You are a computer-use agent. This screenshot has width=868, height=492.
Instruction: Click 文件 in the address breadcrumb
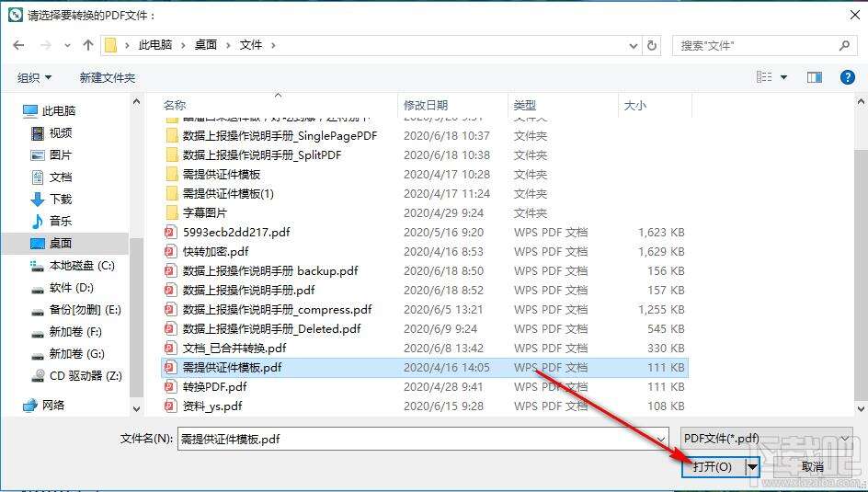(x=251, y=45)
